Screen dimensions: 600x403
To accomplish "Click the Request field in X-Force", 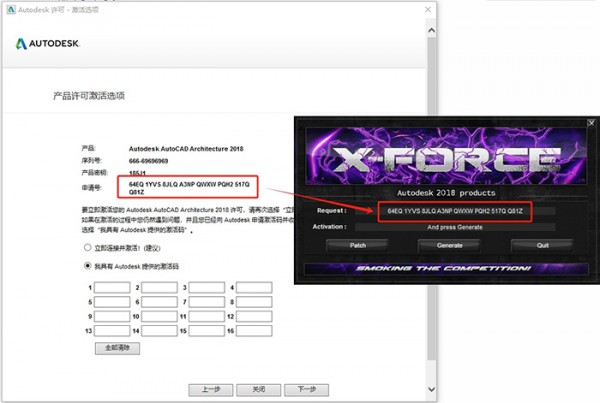I will (x=455, y=211).
